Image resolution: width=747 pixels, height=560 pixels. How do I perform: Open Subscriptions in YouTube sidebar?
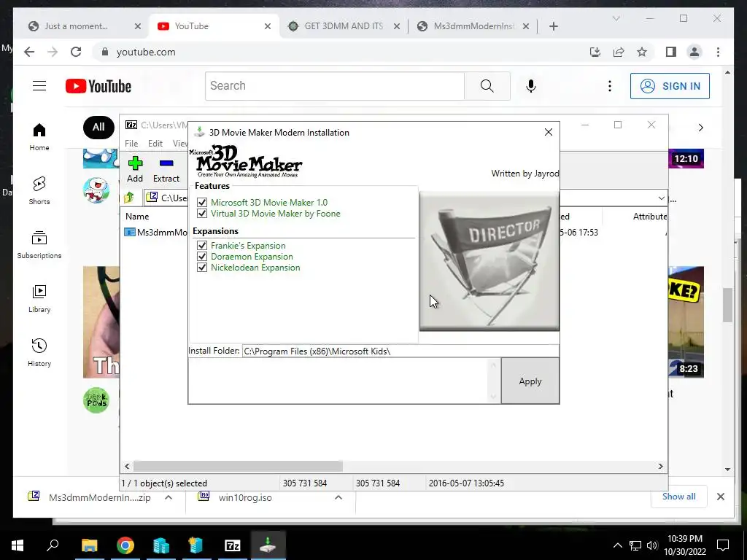click(39, 245)
